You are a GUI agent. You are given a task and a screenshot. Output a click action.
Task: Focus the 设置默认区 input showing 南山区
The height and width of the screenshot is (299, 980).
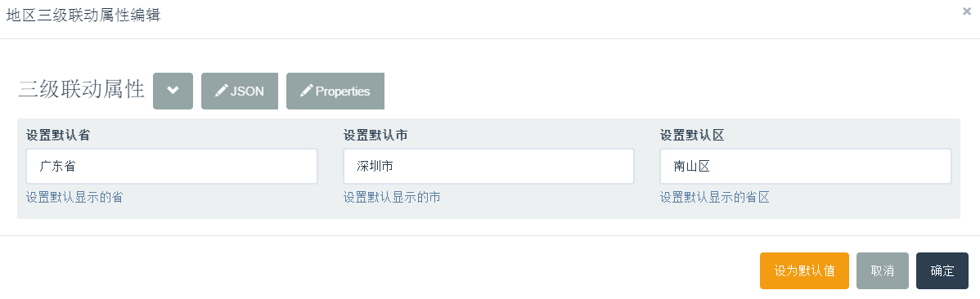coord(806,166)
